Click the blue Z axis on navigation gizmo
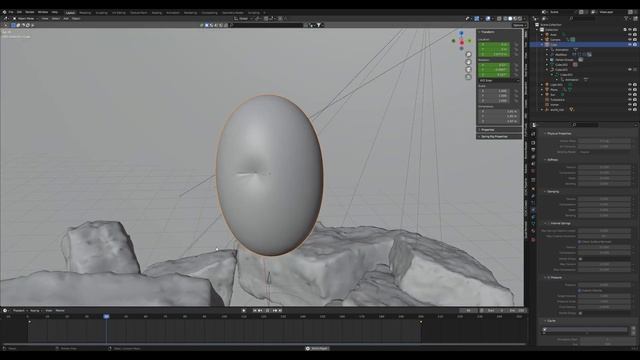Viewport: 640px width, 360px height. click(461, 33)
